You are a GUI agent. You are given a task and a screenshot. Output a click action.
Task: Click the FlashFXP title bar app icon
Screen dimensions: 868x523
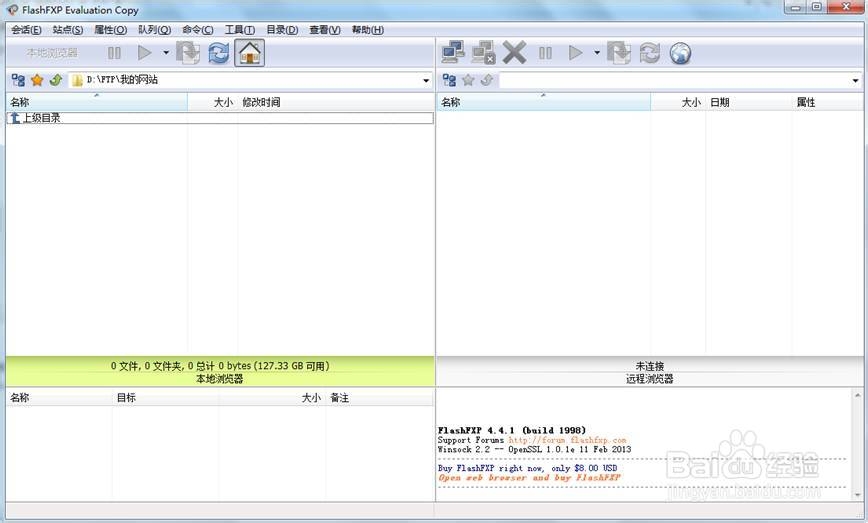tap(12, 10)
